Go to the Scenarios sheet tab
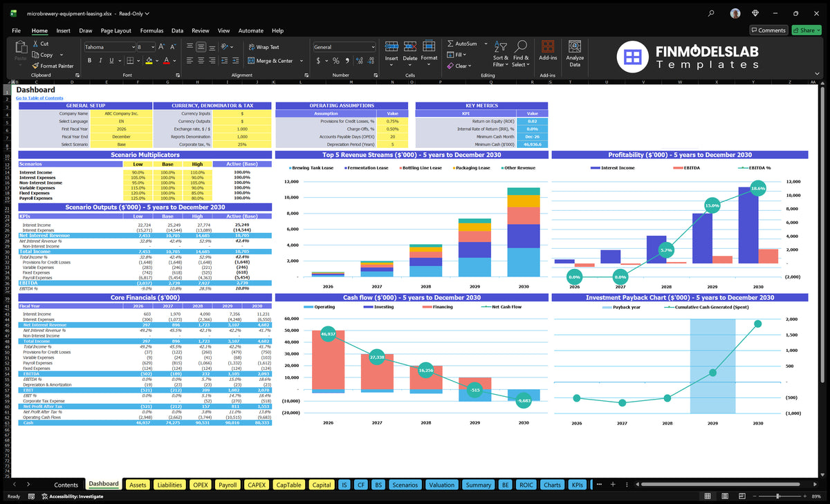Image resolution: width=830 pixels, height=504 pixels. click(405, 485)
